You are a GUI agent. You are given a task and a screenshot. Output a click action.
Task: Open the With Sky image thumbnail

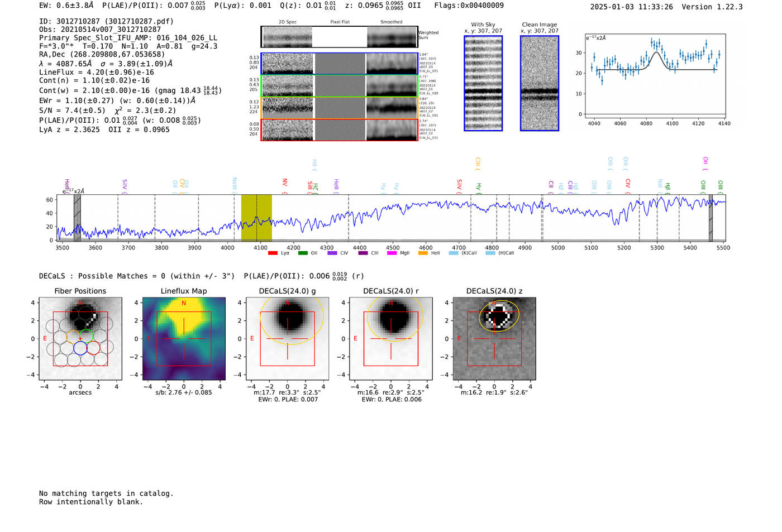coord(483,84)
